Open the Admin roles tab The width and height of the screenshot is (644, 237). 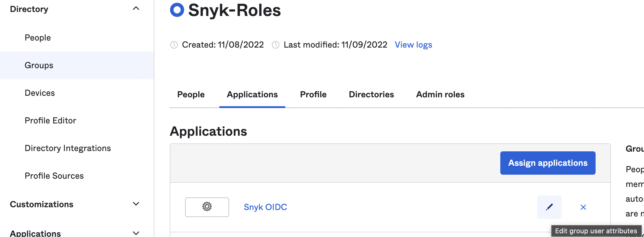pyautogui.click(x=440, y=95)
